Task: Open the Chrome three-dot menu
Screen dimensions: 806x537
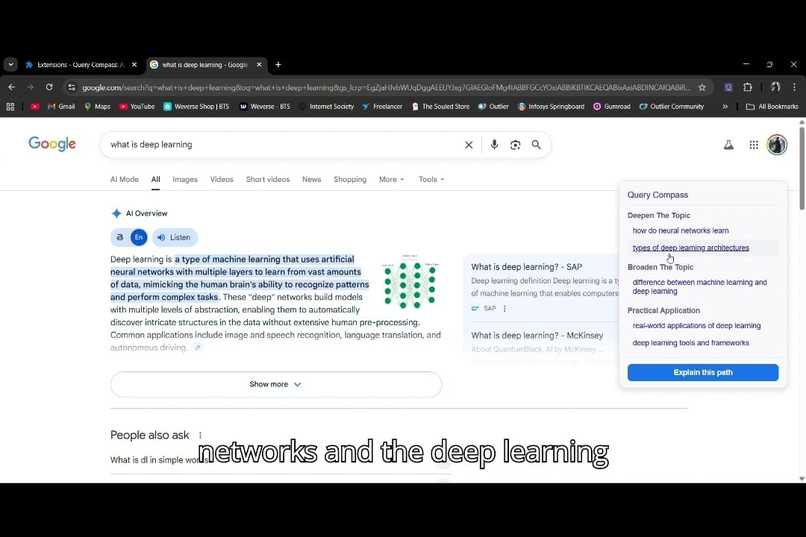Action: point(794,87)
